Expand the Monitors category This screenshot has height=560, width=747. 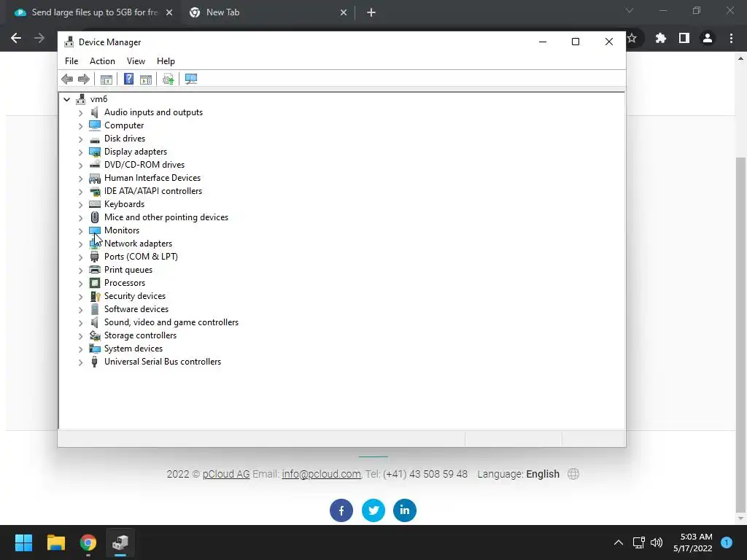click(x=80, y=231)
